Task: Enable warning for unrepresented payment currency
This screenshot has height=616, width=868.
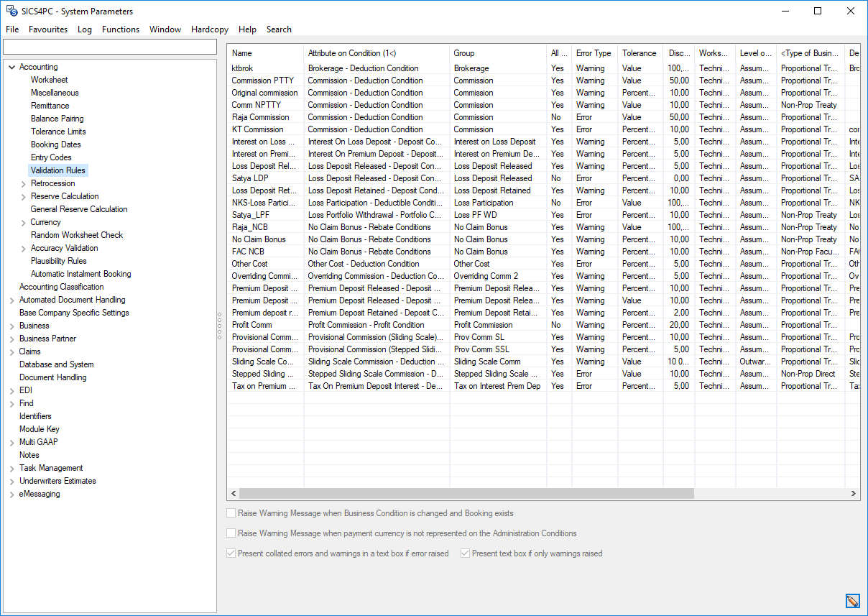Action: point(231,533)
